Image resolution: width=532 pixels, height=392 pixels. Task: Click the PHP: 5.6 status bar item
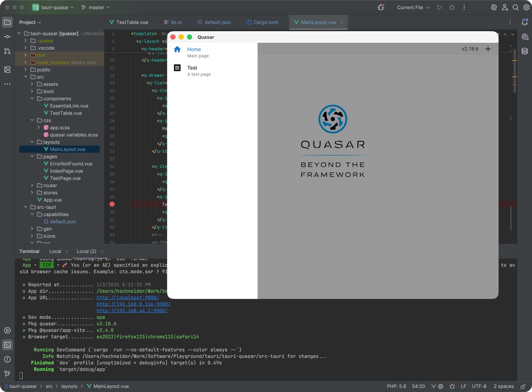click(396, 386)
